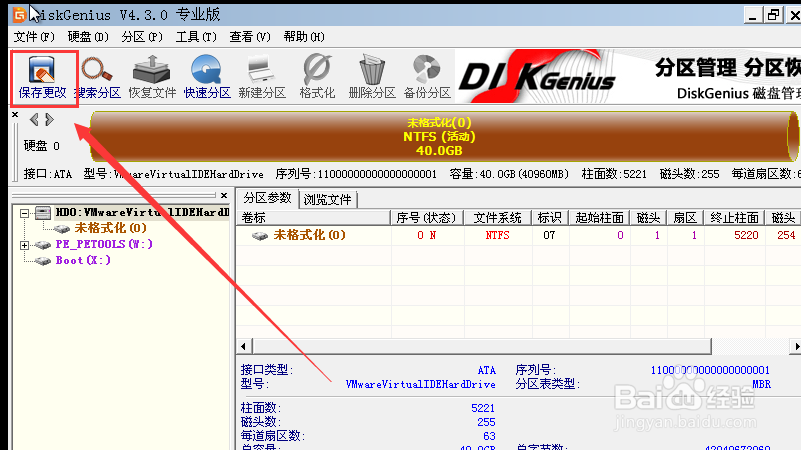Go to next disk with right arrow
The image size is (801, 450).
click(50, 120)
